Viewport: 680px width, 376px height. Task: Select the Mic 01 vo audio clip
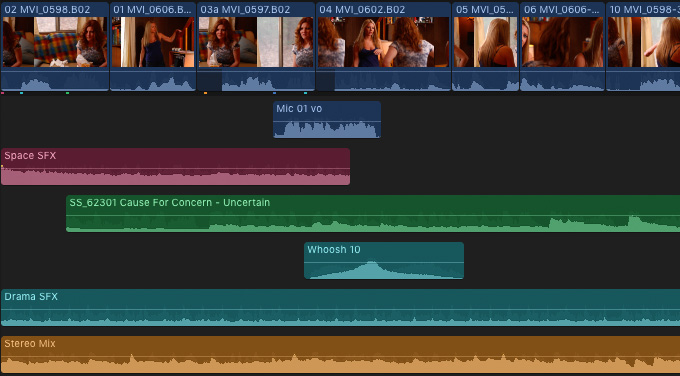[327, 120]
